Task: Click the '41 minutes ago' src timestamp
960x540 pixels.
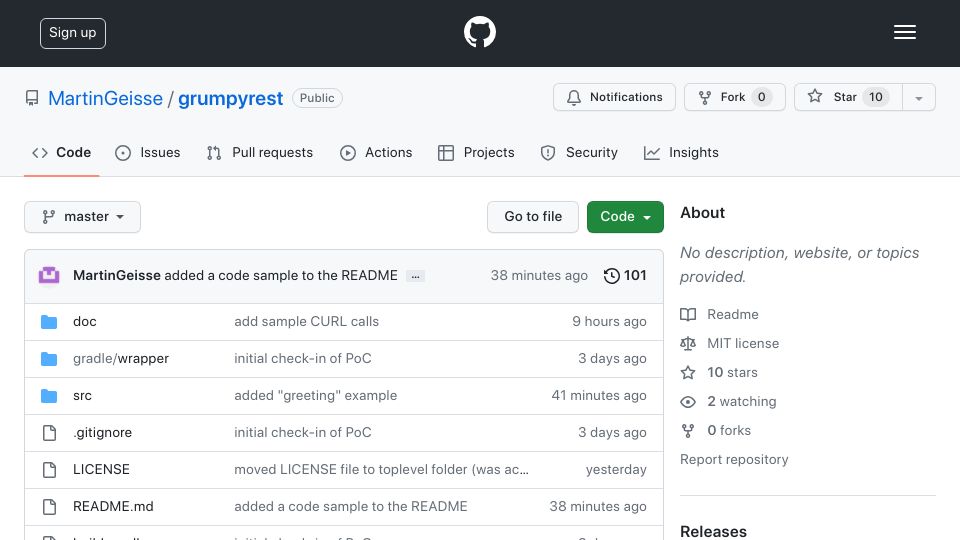Action: [x=599, y=396]
